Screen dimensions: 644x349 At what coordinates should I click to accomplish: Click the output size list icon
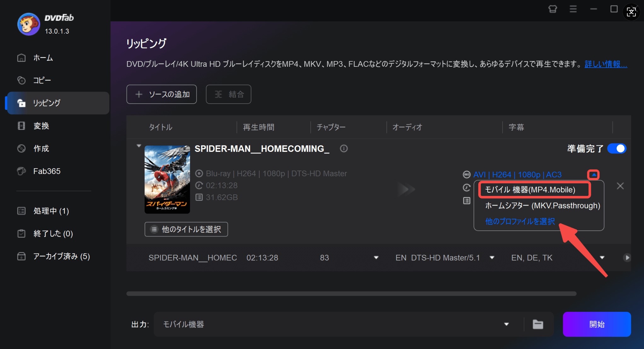coord(467,201)
